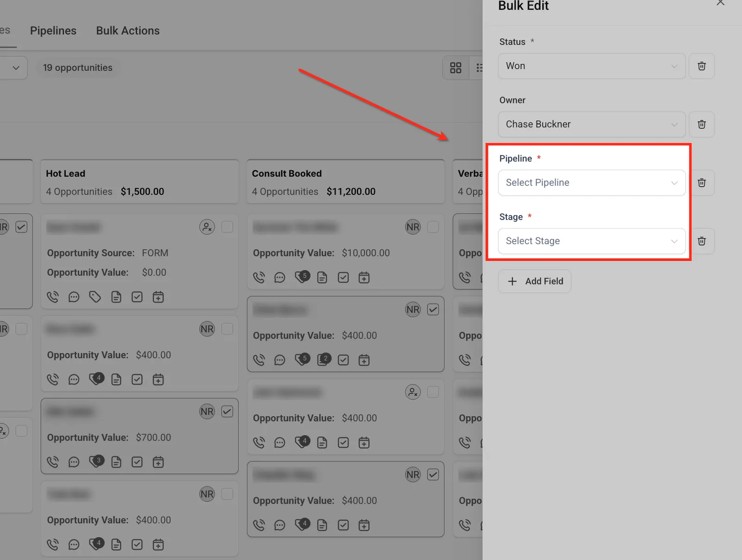
Task: Click NR owner avatar on $10,000.00 card
Action: [x=413, y=227]
